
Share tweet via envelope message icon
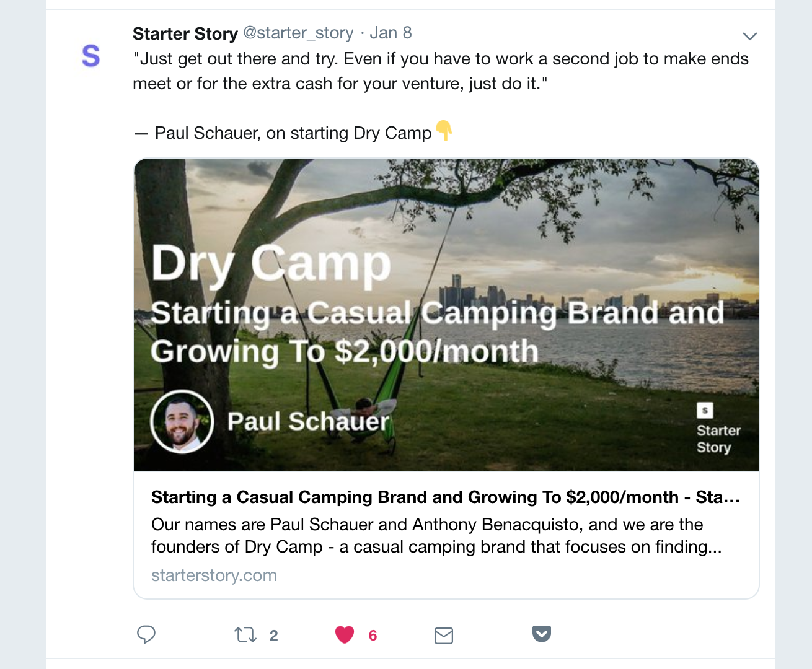coord(444,636)
